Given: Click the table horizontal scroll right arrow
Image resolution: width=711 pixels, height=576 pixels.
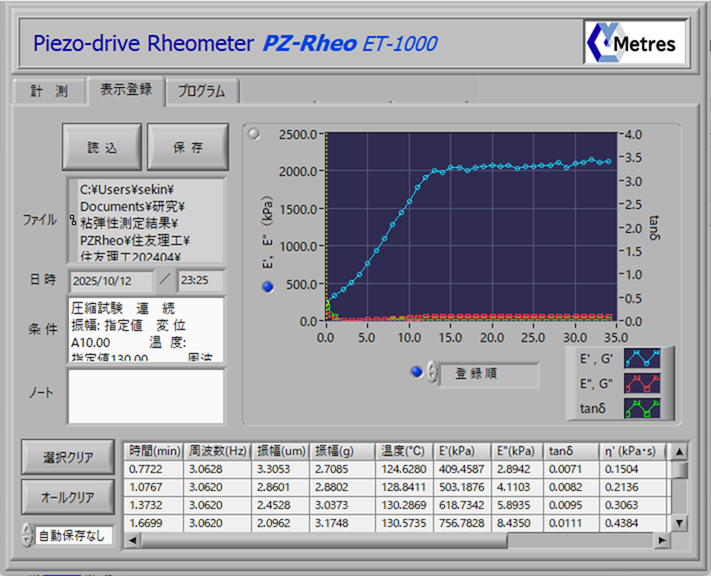Looking at the screenshot, I should point(661,541).
